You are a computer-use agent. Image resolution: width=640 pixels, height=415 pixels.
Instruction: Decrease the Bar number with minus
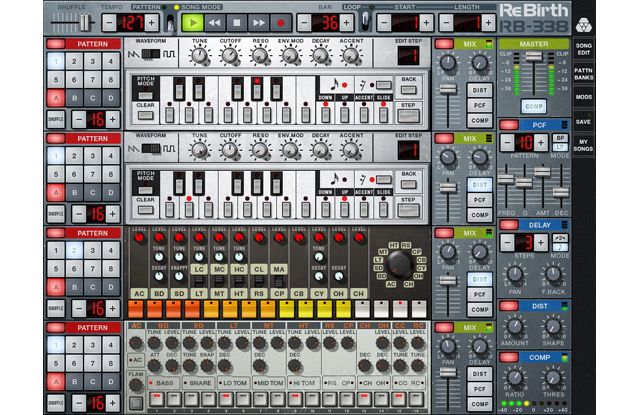pos(304,22)
